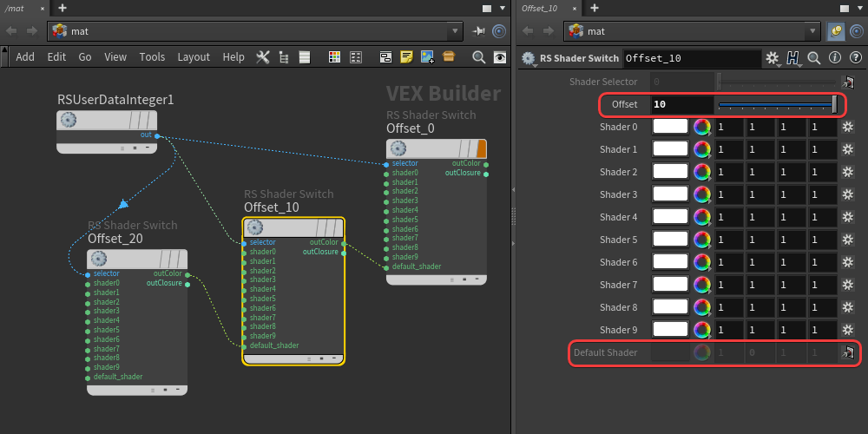Adjust the Offset slider

pyautogui.click(x=778, y=105)
